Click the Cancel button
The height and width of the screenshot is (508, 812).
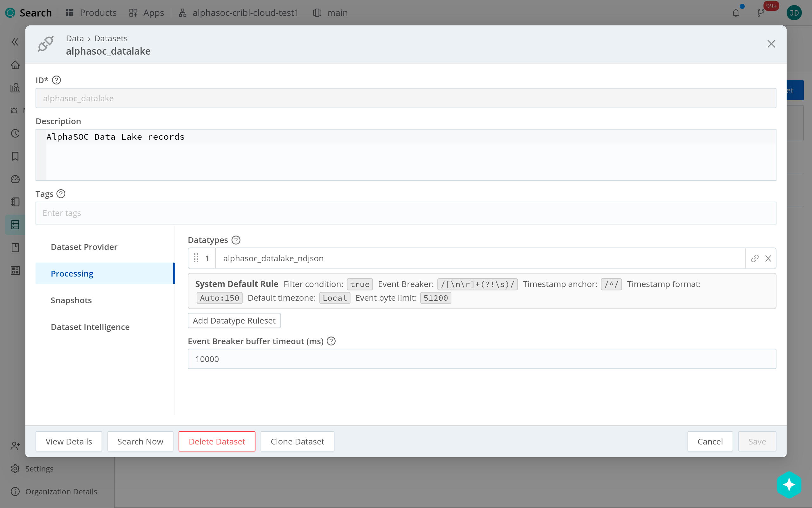pos(710,441)
